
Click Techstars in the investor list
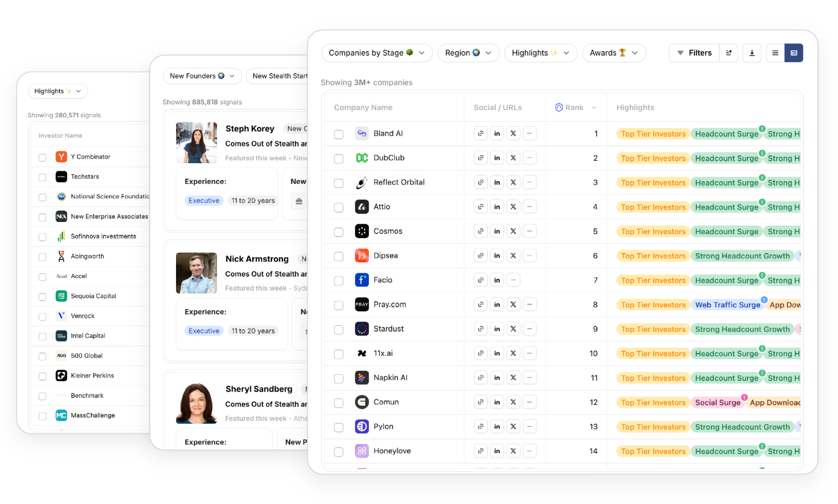tap(85, 176)
